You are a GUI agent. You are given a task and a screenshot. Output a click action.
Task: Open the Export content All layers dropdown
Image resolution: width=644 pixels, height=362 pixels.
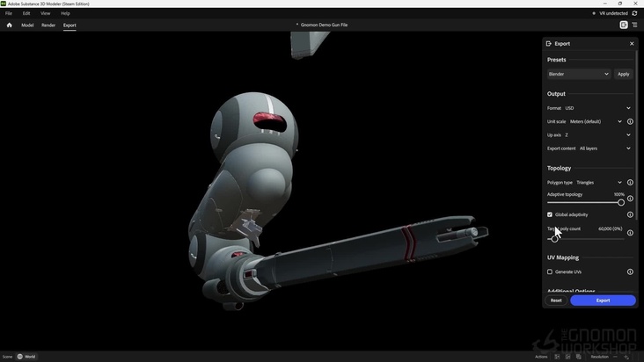click(x=605, y=148)
